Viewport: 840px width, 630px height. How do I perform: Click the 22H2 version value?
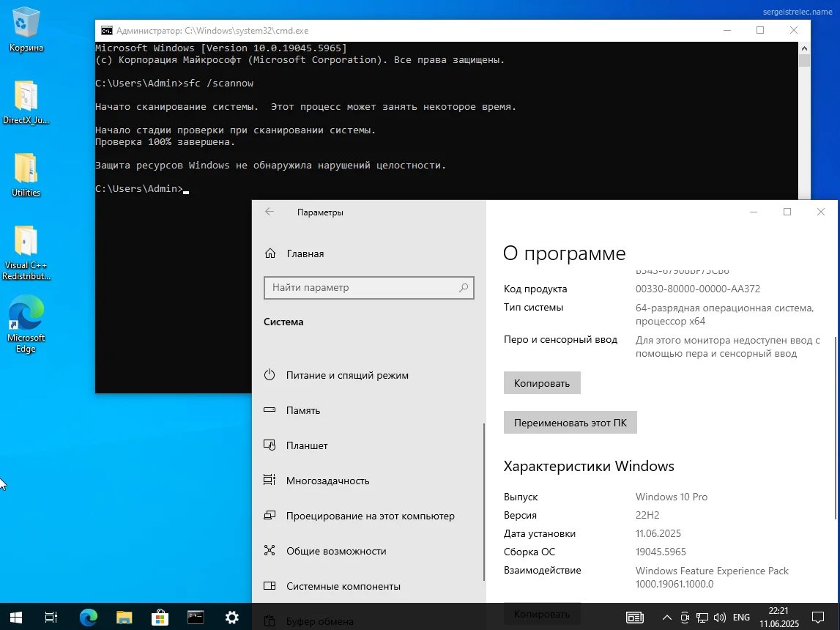pos(647,515)
